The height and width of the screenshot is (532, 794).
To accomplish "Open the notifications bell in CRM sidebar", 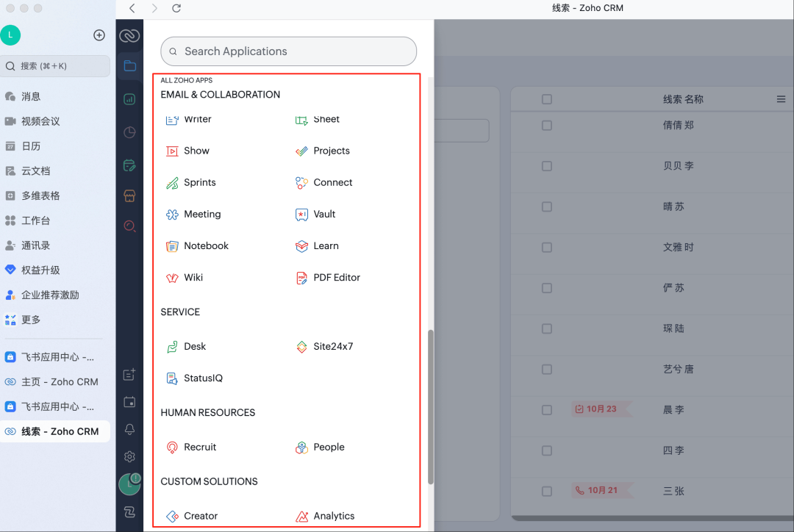I will click(x=129, y=429).
